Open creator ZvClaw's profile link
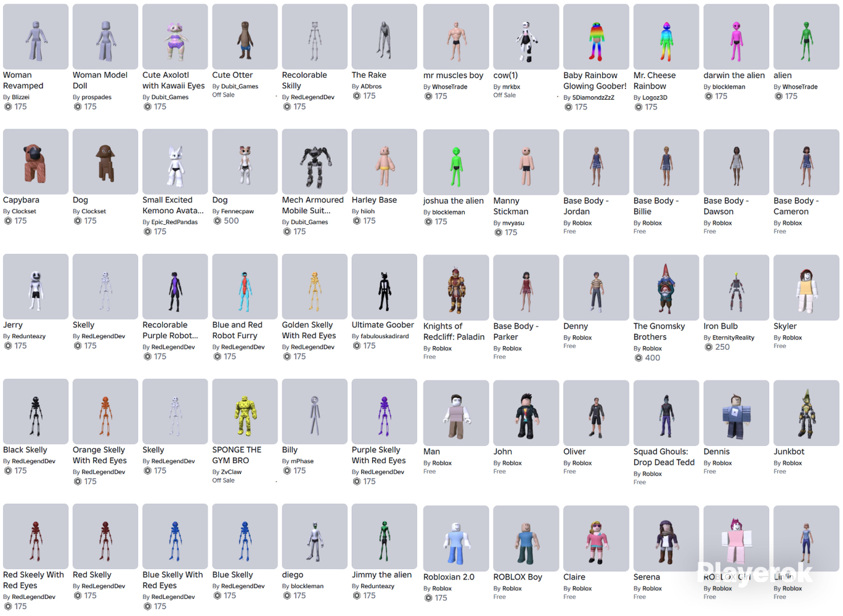 click(x=231, y=472)
